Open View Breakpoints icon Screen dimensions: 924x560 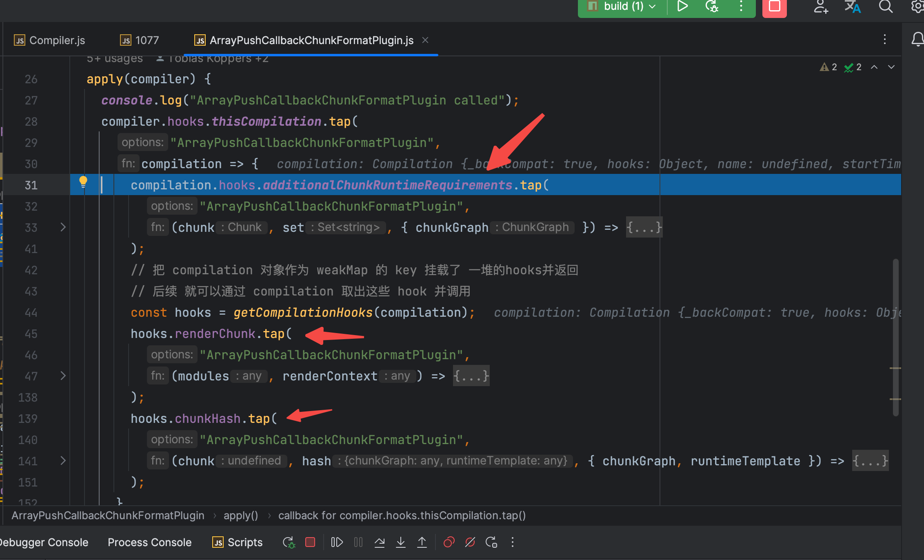pos(449,542)
